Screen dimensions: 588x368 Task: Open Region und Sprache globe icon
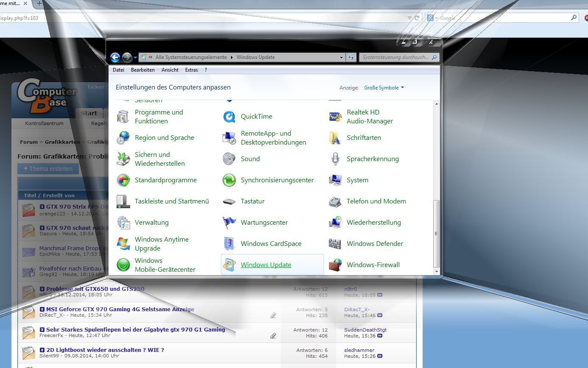123,138
